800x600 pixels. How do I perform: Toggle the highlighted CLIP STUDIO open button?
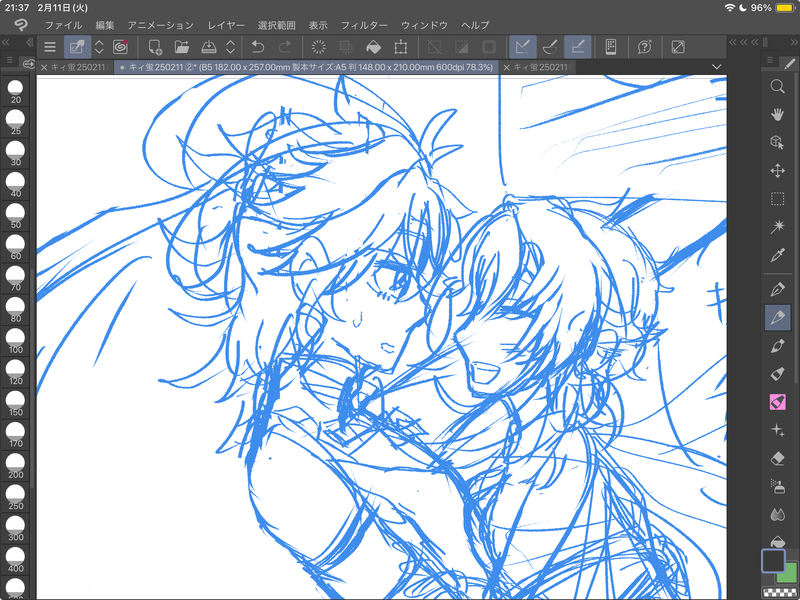pos(78,47)
